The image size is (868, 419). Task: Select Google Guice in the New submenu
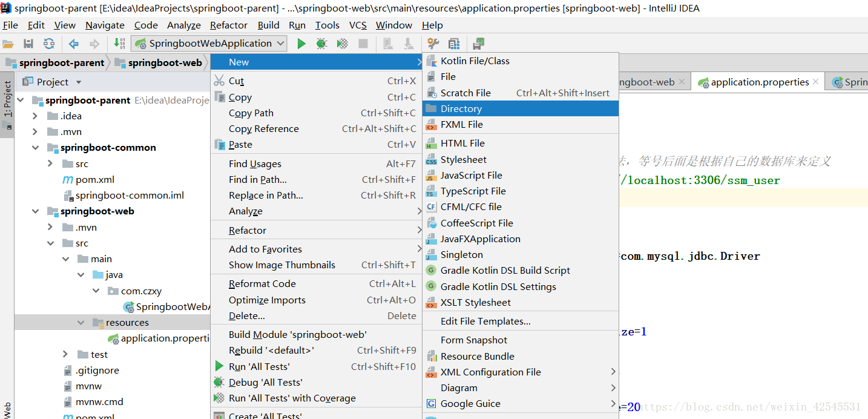tap(521, 403)
